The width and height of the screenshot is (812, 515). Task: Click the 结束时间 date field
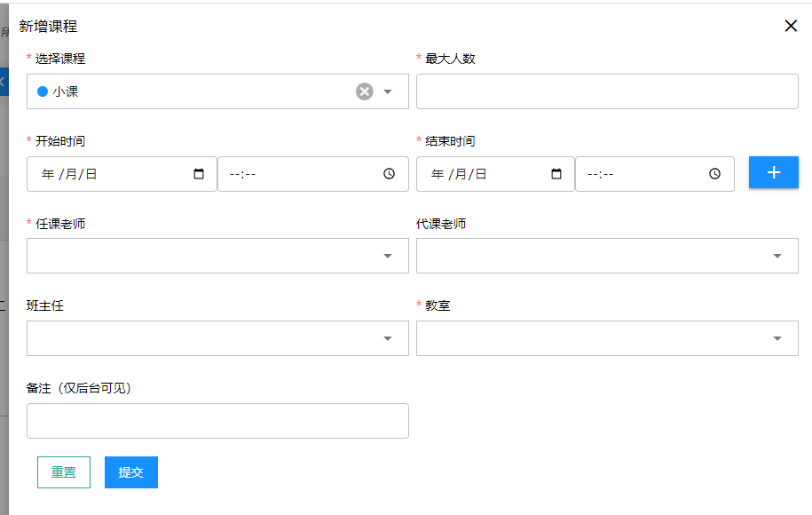click(x=484, y=174)
